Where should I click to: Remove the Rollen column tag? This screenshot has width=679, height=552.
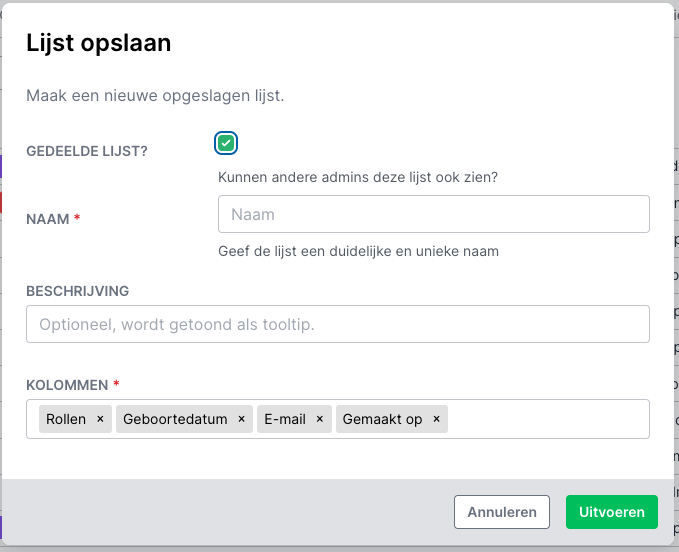click(100, 419)
